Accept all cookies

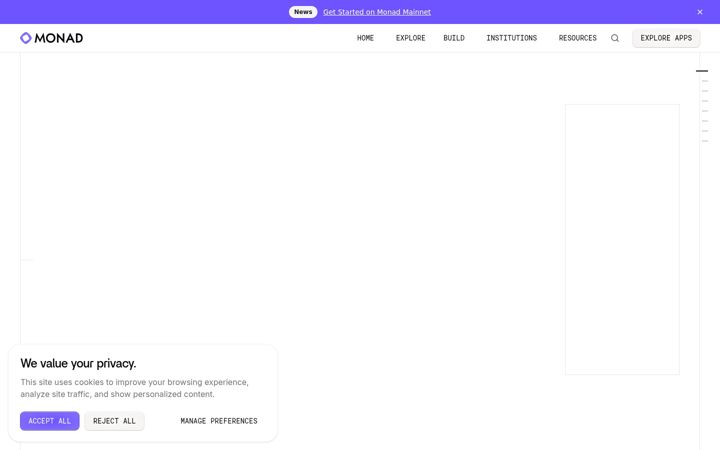[x=50, y=421]
